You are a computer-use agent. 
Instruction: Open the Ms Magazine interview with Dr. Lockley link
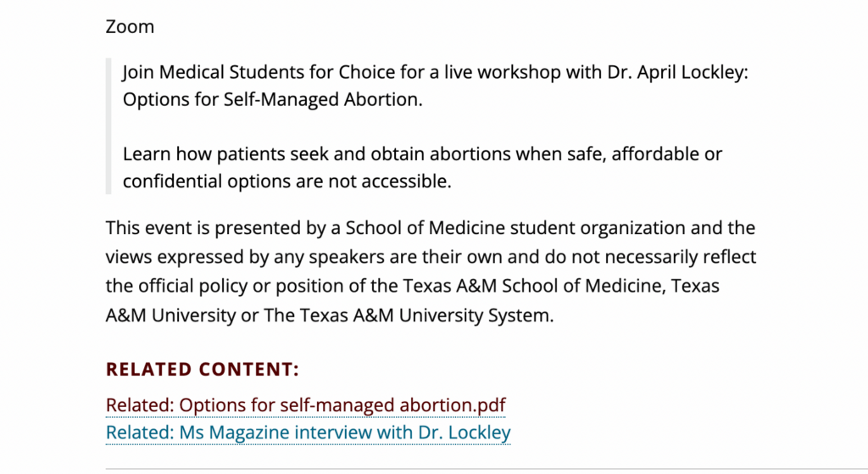(x=308, y=432)
